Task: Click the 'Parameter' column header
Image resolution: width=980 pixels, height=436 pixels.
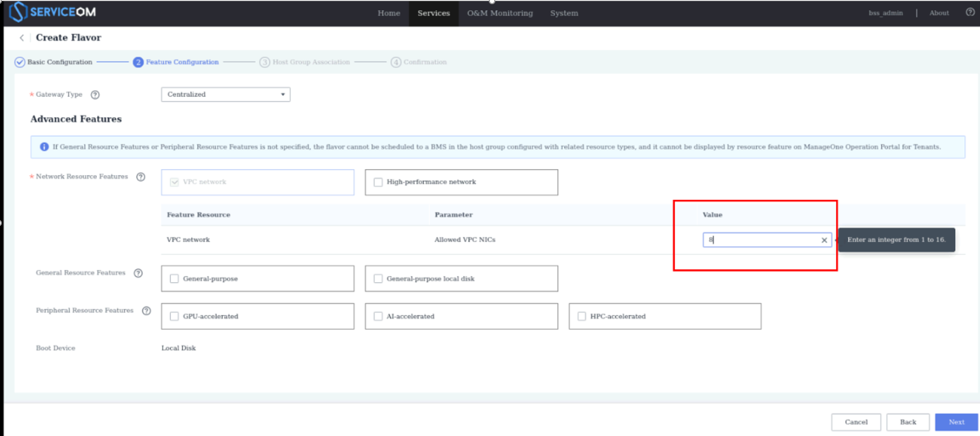Action: click(x=453, y=215)
